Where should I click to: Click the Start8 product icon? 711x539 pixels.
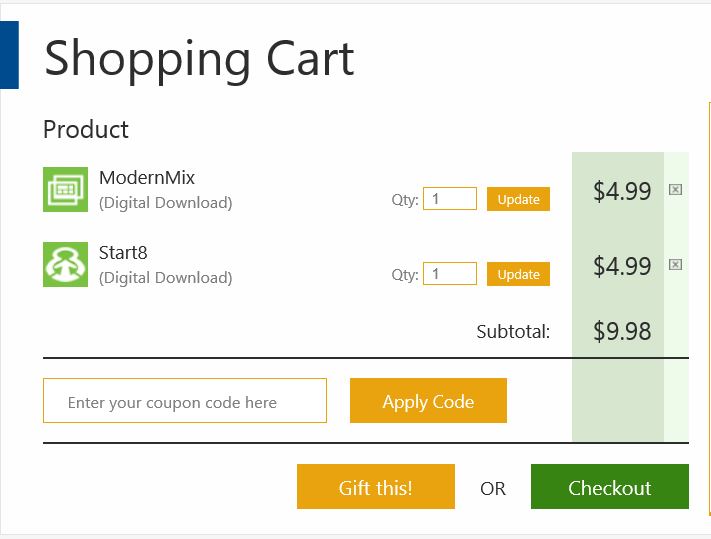(65, 264)
